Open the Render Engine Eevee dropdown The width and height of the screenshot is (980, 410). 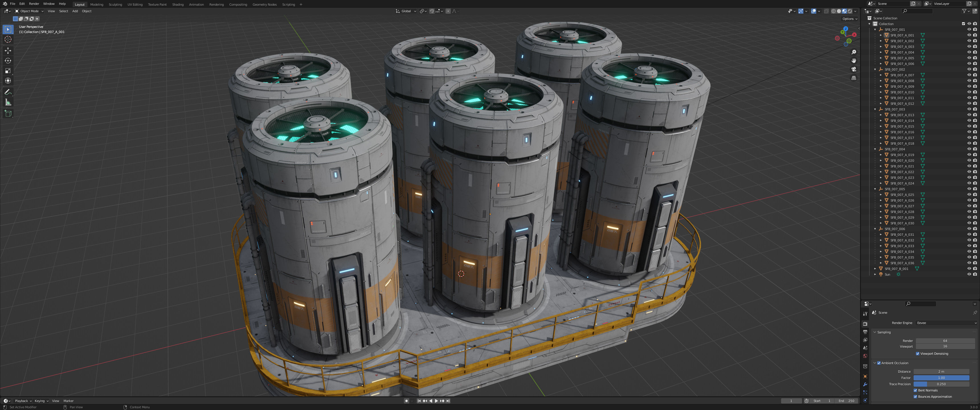(946, 323)
